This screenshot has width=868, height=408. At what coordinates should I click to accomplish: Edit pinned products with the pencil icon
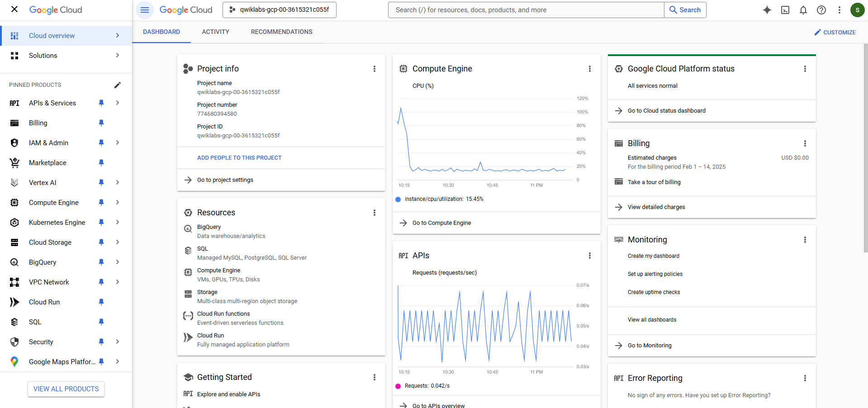point(118,85)
